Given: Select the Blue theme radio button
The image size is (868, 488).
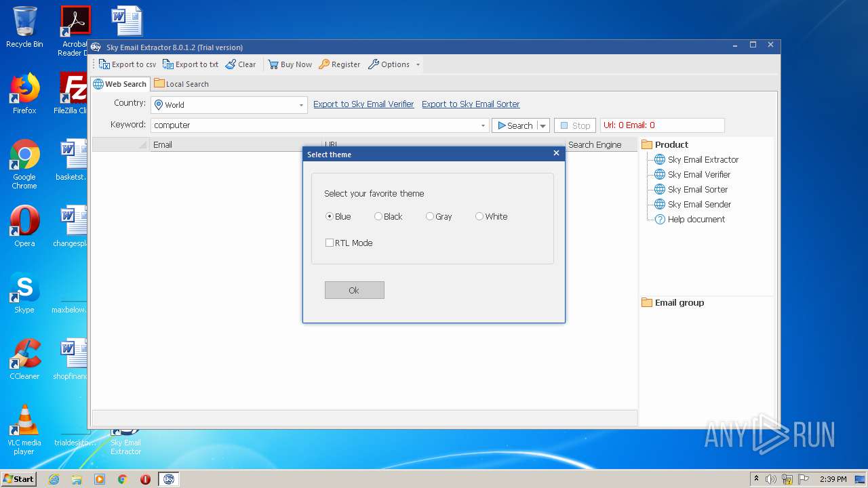Looking at the screenshot, I should click(330, 217).
